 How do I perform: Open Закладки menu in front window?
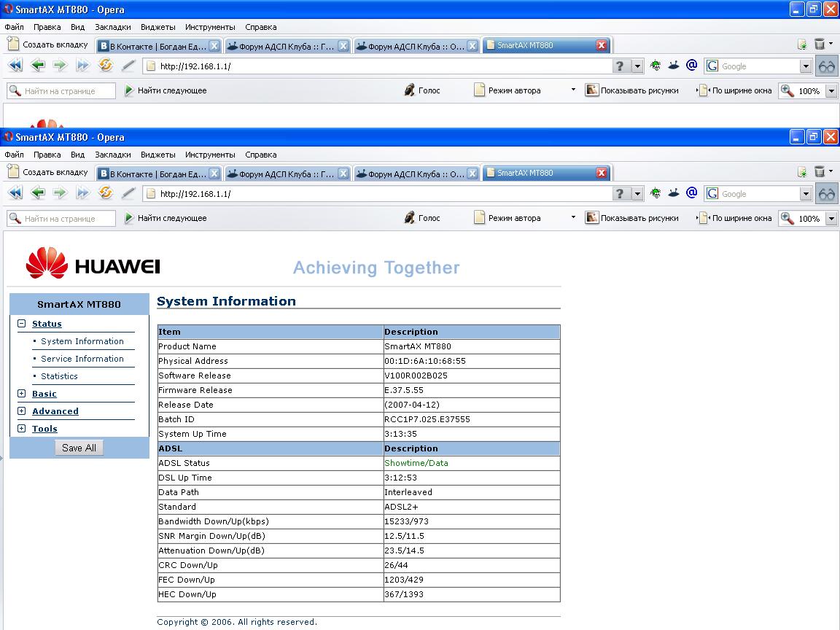click(113, 155)
